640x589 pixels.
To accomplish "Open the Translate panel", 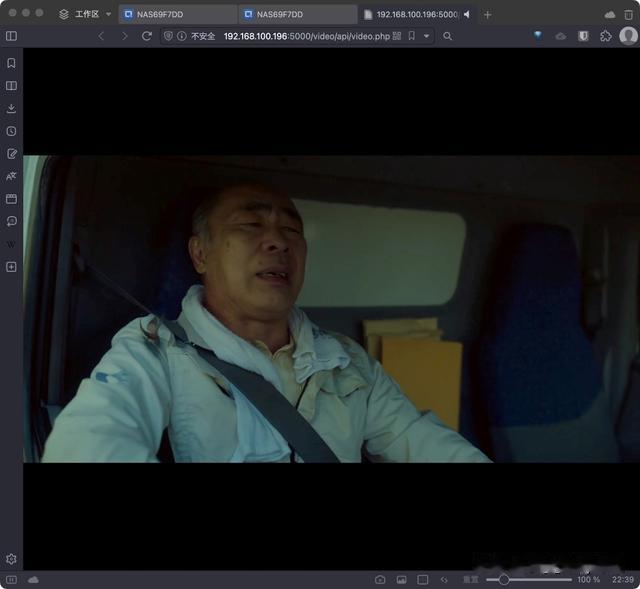I will (x=11, y=176).
